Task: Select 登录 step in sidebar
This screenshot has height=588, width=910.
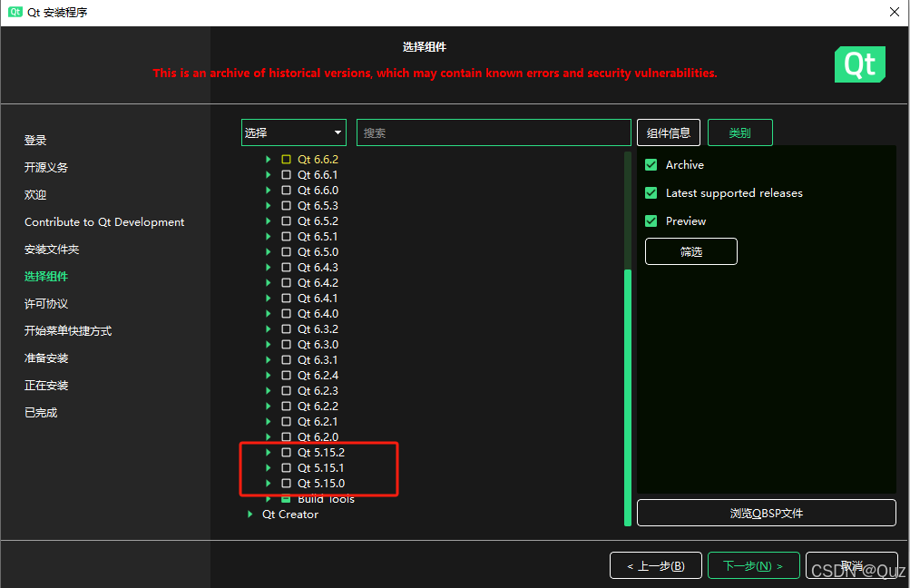Action: (x=35, y=140)
